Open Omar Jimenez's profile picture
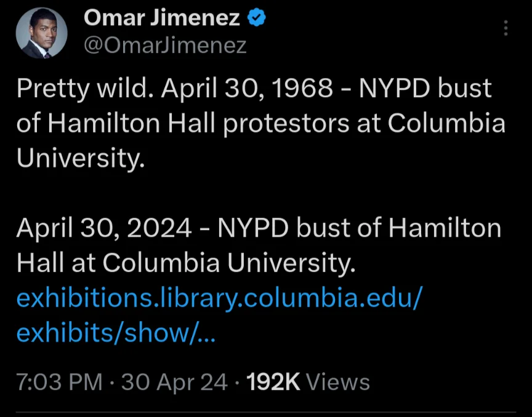 pyautogui.click(x=41, y=34)
